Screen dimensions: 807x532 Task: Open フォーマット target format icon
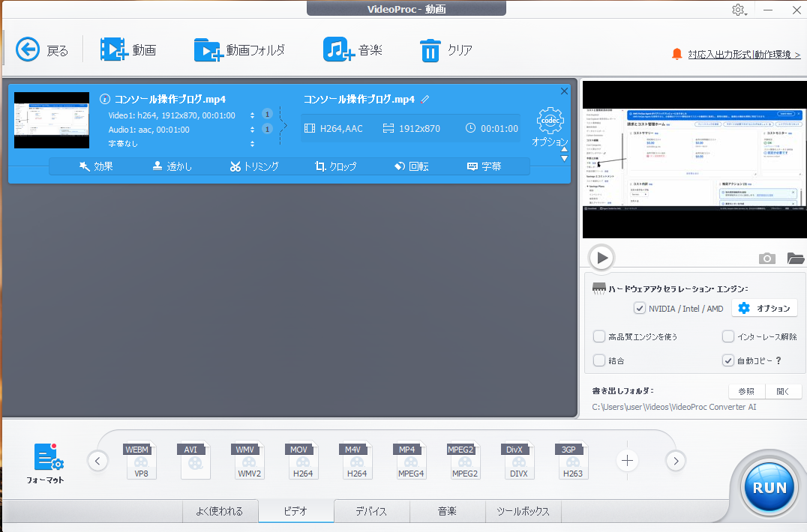48,458
